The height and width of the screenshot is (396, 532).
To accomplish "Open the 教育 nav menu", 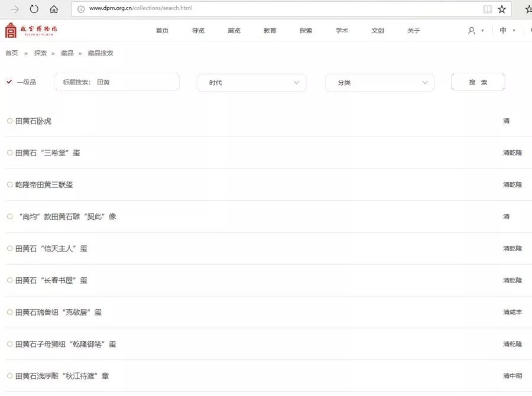I will (x=270, y=31).
